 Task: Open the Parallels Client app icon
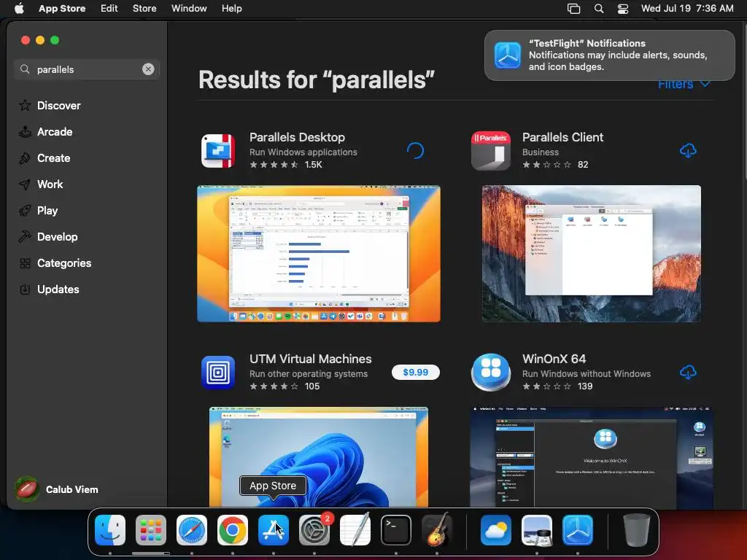coord(491,151)
